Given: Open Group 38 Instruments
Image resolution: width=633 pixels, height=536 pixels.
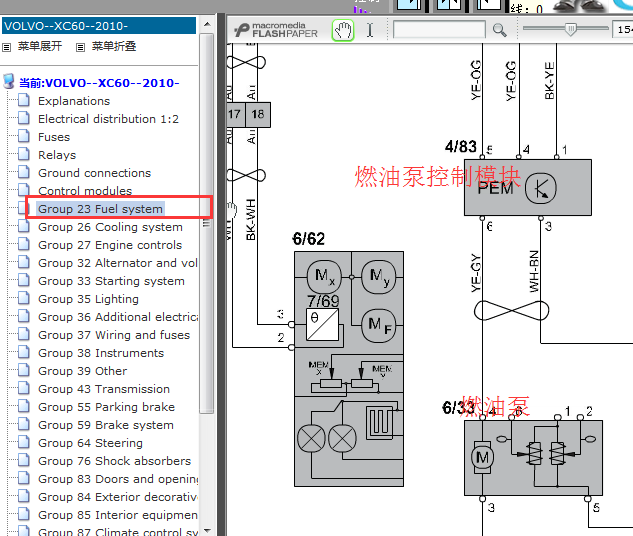Looking at the screenshot, I should pyautogui.click(x=101, y=353).
